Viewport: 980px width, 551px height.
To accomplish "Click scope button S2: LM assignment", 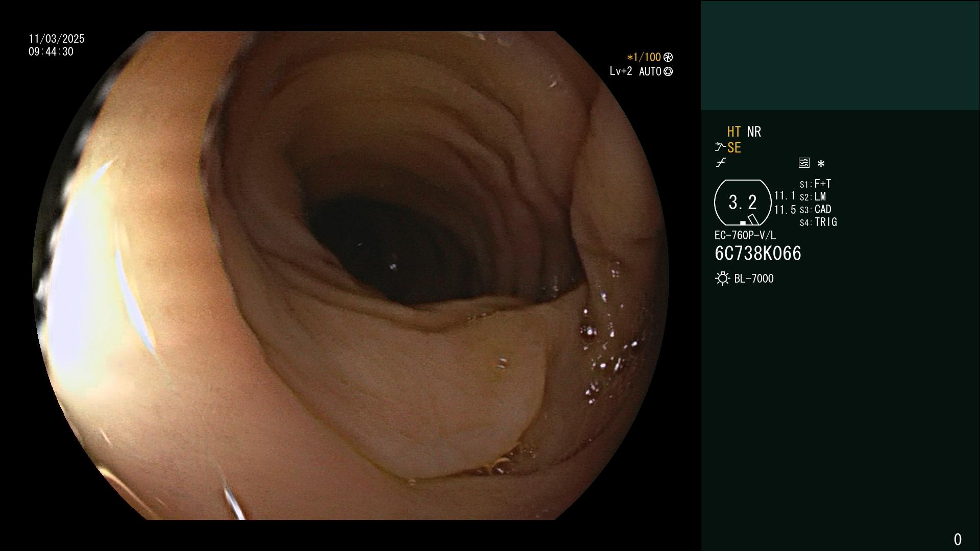I will coord(813,196).
